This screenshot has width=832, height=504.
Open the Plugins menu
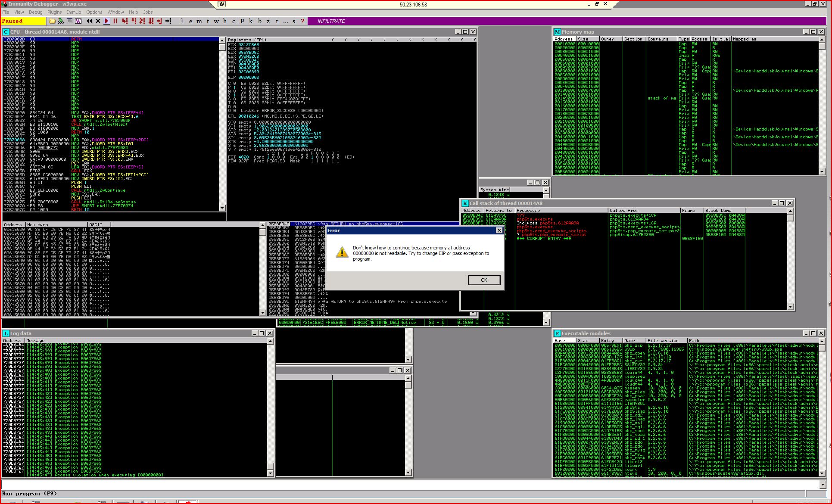54,12
